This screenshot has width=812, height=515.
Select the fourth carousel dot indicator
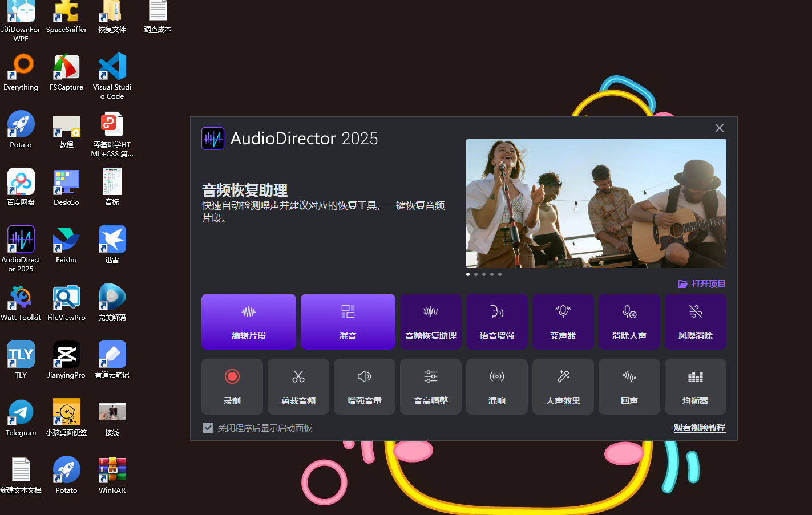[492, 274]
